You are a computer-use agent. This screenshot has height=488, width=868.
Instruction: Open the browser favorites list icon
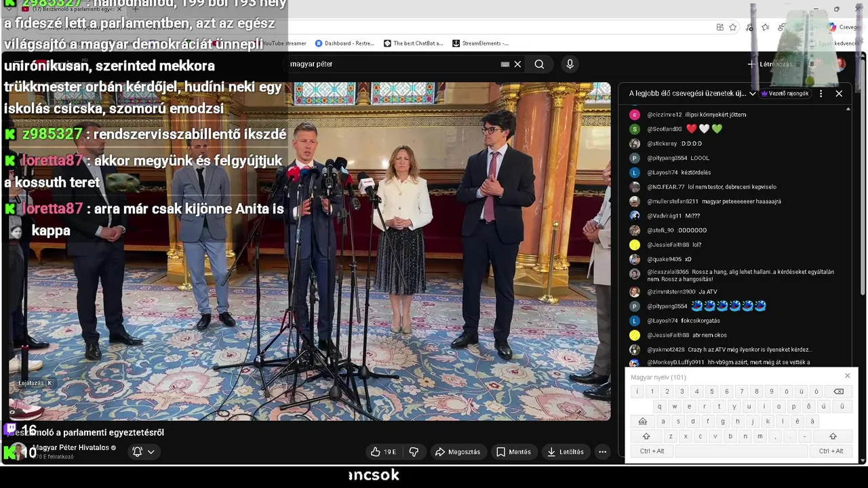pyautogui.click(x=766, y=27)
